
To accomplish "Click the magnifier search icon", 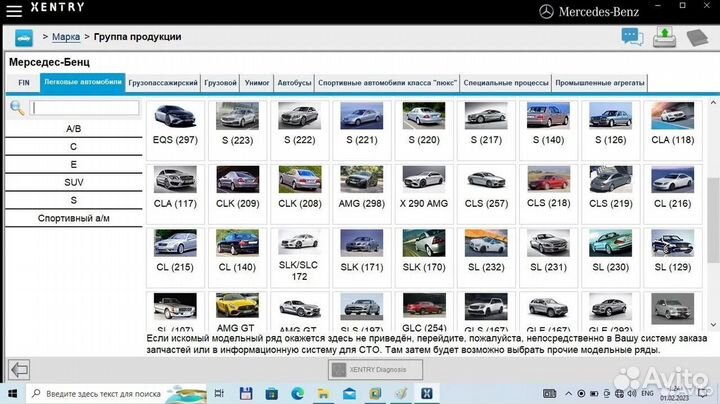I will coord(17,107).
